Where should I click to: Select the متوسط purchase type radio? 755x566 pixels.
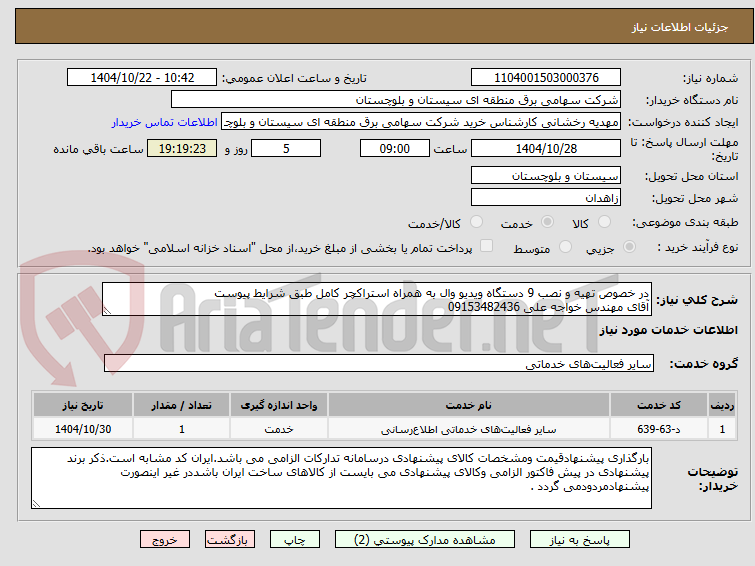(565, 247)
